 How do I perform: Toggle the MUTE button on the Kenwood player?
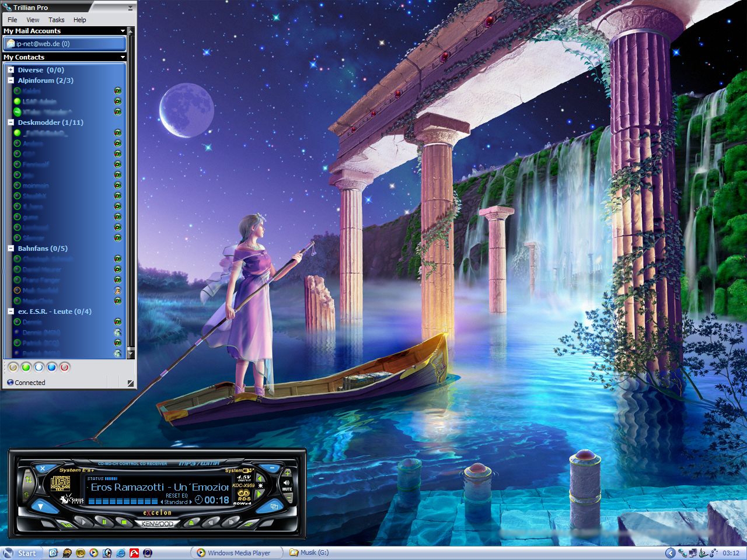pos(287,485)
